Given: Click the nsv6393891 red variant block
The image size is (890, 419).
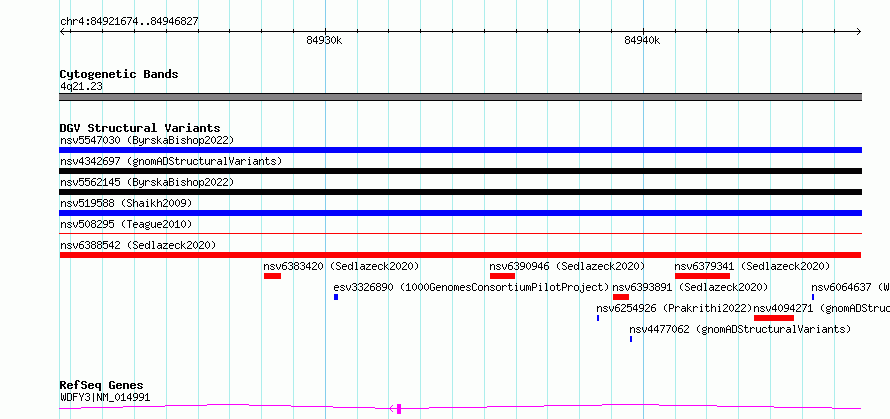Looking at the screenshot, I should click(621, 297).
